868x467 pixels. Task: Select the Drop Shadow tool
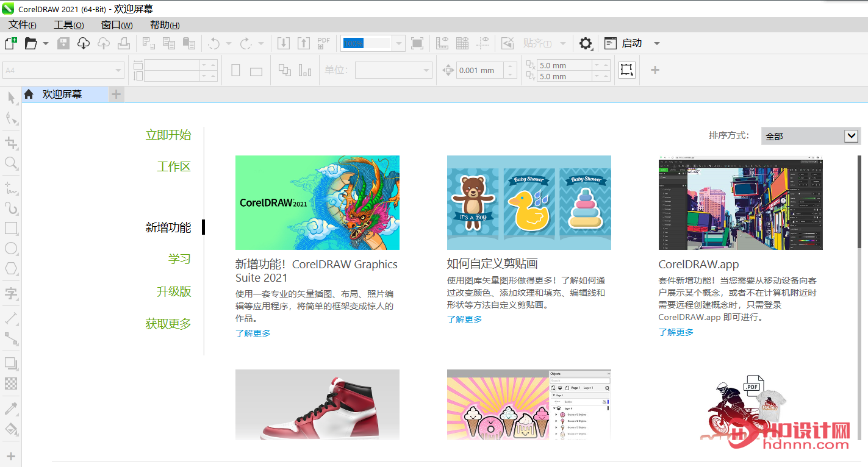coord(11,363)
